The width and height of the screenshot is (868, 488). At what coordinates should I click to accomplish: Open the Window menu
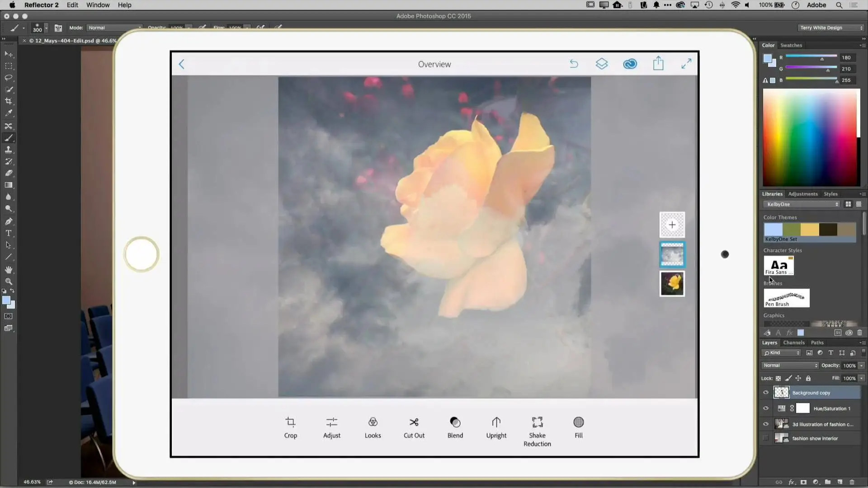(x=98, y=5)
